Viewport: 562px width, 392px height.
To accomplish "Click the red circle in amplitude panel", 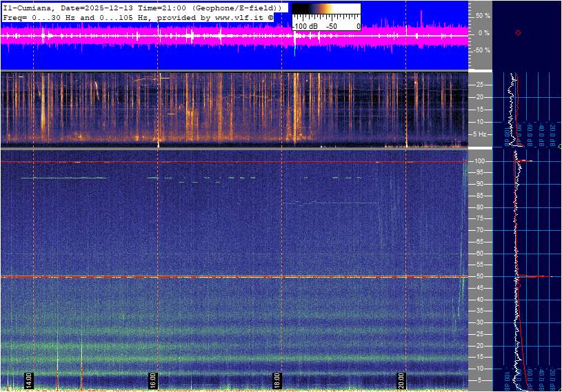I will [518, 32].
